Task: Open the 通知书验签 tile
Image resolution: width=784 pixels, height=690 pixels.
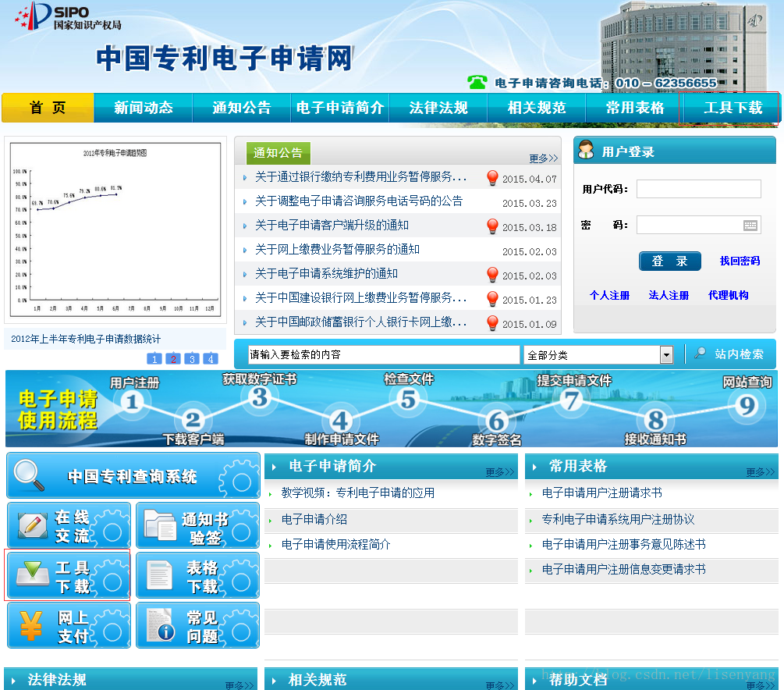Action: [197, 526]
